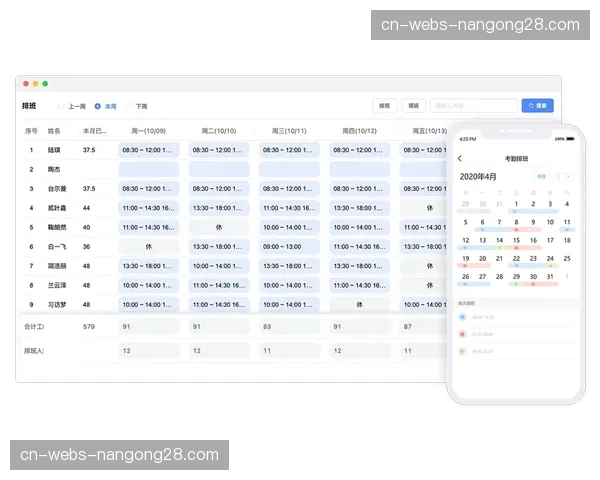Click the empty Monday cell for 陶杰
The height and width of the screenshot is (480, 600).
pos(148,169)
